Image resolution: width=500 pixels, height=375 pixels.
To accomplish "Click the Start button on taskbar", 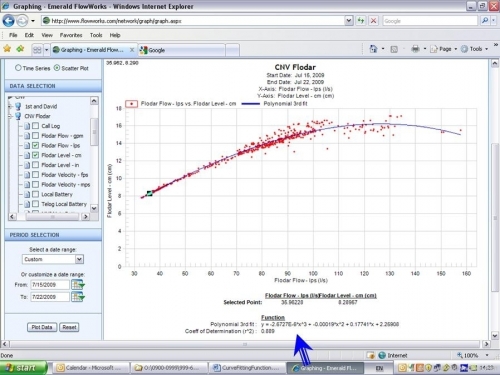I will (23, 368).
